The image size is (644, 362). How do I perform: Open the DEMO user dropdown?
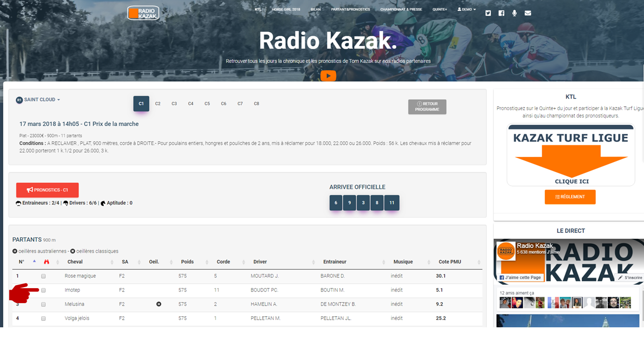tap(466, 9)
